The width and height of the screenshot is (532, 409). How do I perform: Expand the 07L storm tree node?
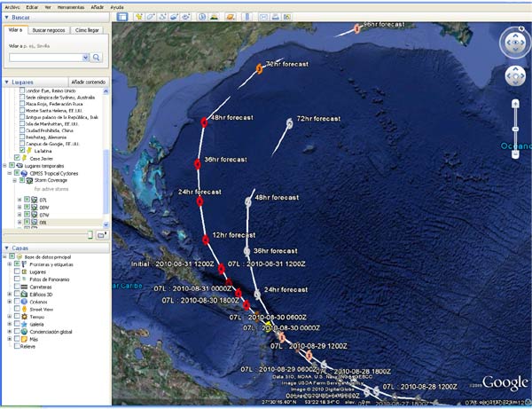point(20,200)
